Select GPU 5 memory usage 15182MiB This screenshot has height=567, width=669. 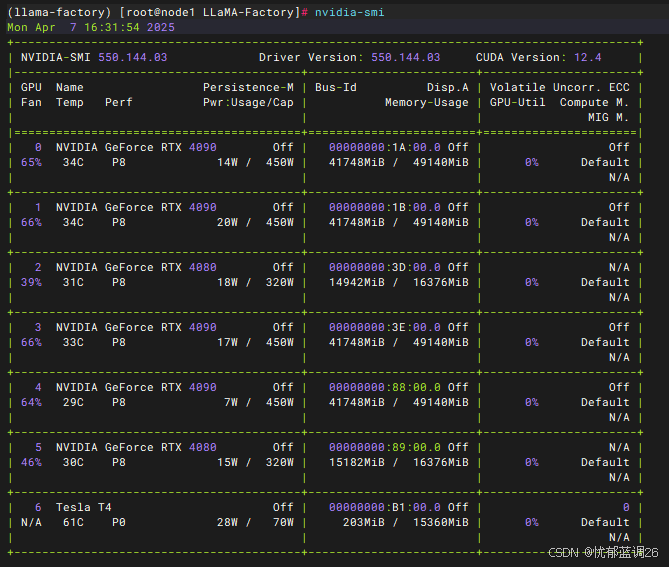(357, 462)
